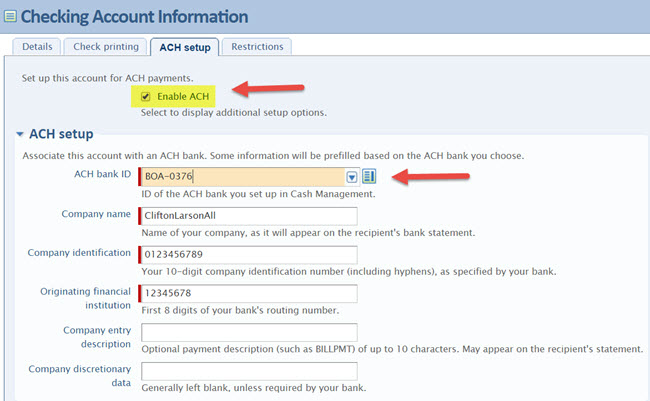Open the ACH bank lookup icon
The width and height of the screenshot is (650, 401).
click(x=369, y=177)
